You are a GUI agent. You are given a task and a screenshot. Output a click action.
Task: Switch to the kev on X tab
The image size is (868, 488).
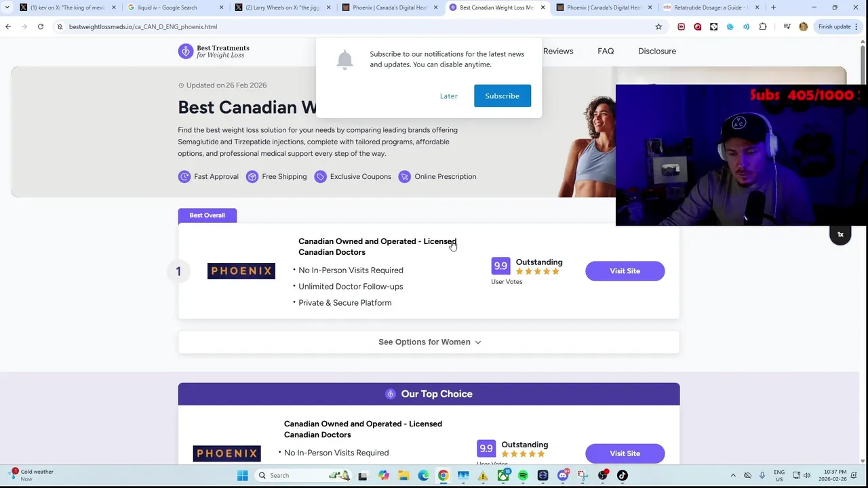[67, 7]
